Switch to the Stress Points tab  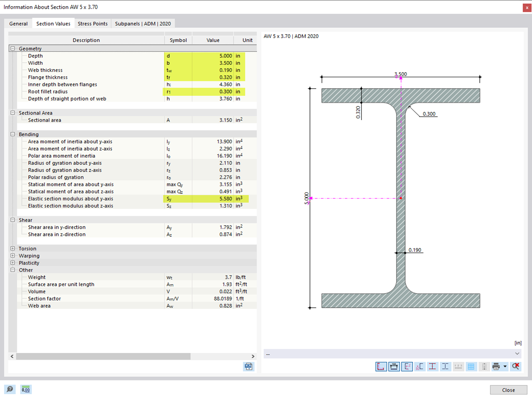pyautogui.click(x=93, y=23)
